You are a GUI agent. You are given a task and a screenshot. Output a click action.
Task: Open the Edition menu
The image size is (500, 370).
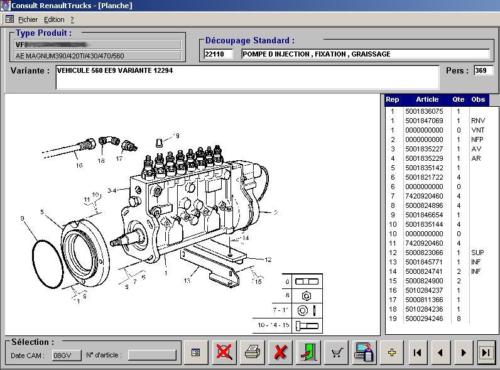pos(54,20)
